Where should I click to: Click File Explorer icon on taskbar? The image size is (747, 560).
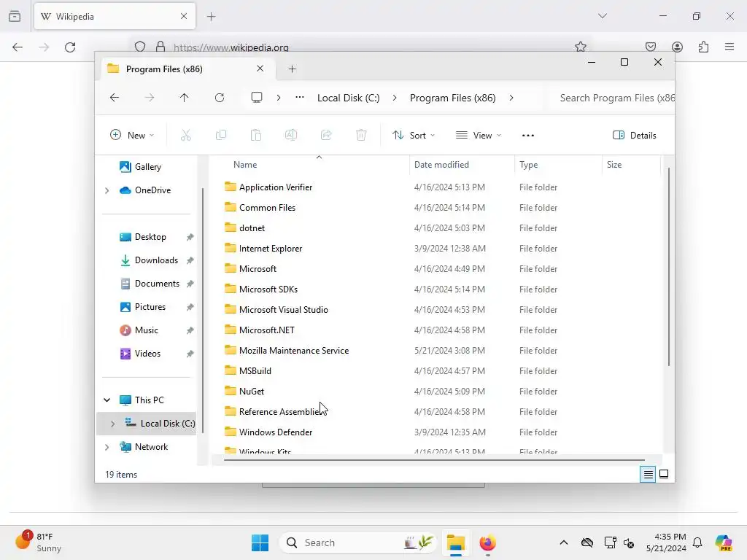point(456,542)
